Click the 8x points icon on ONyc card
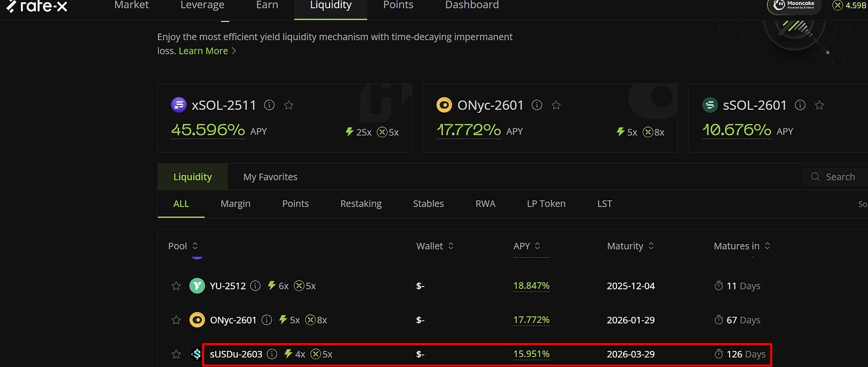Screen dimensions: 868x367 click(647, 132)
